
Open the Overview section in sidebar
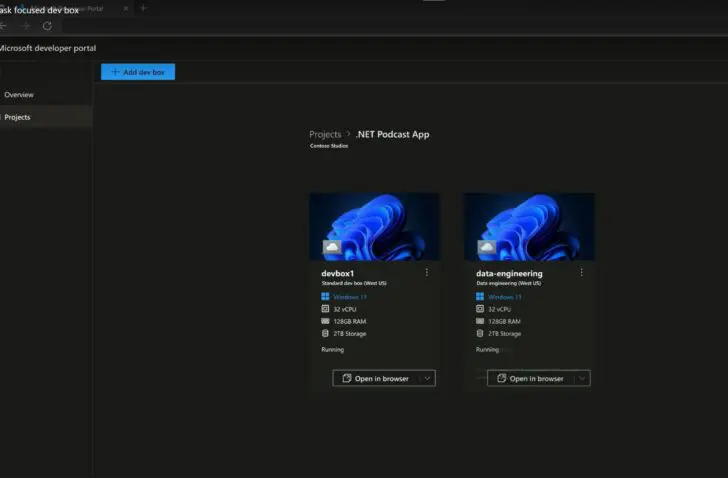(19, 95)
